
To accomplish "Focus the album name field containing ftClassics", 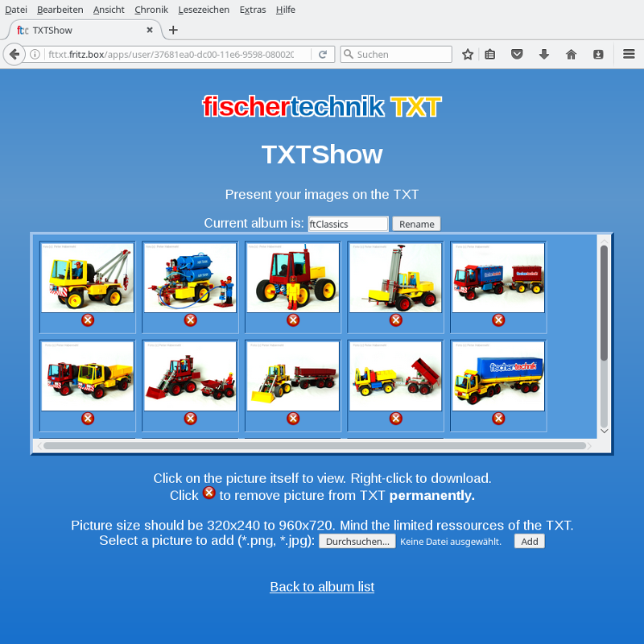I will pos(348,224).
